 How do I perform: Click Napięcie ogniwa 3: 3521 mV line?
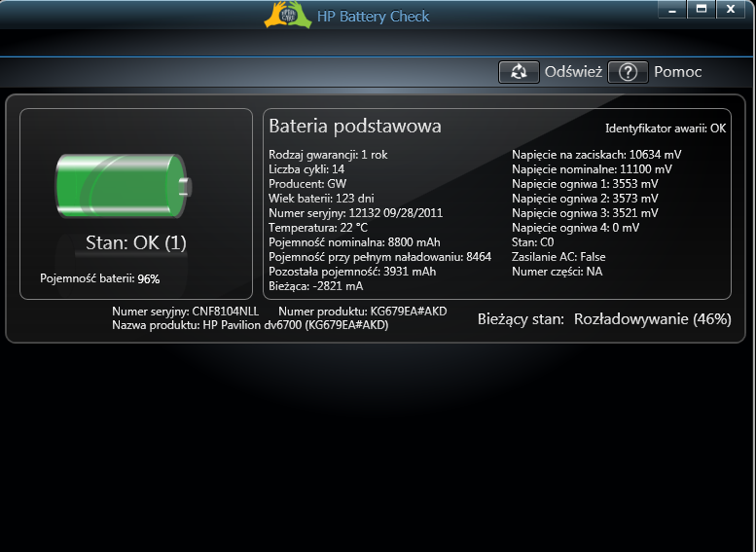585,213
